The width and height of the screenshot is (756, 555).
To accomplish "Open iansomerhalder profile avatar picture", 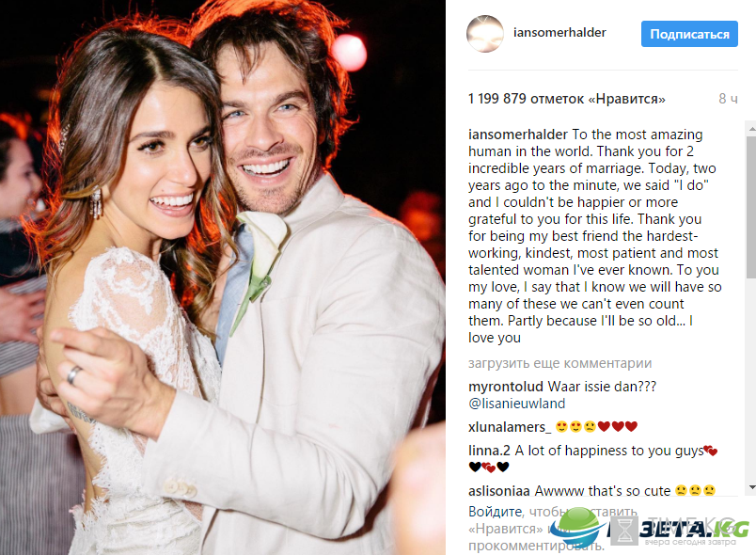I will click(x=485, y=34).
